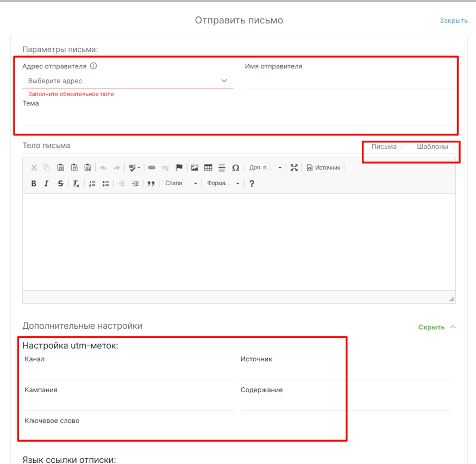The image size is (476, 464).
Task: Switch to Источник source view
Action: click(324, 168)
